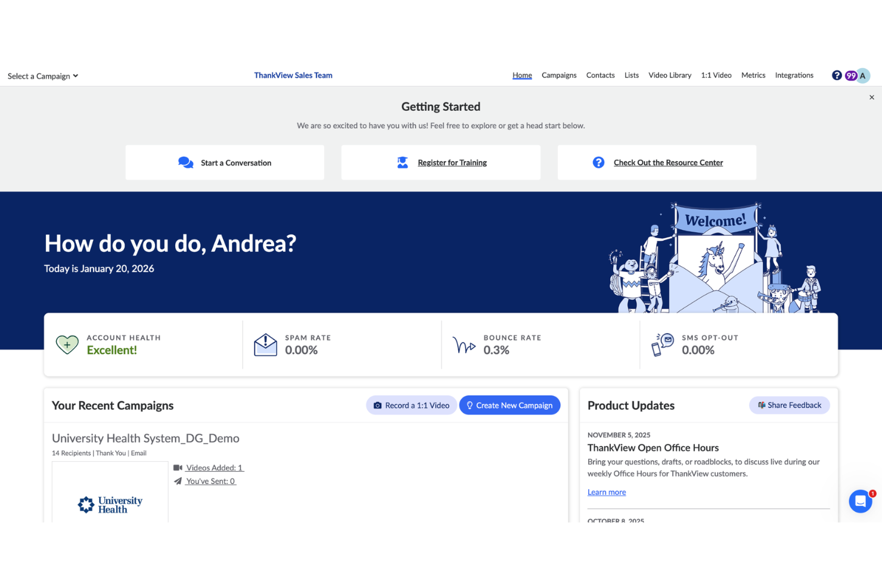Click the Resource Center question icon
Image resolution: width=882 pixels, height=588 pixels.
(598, 163)
